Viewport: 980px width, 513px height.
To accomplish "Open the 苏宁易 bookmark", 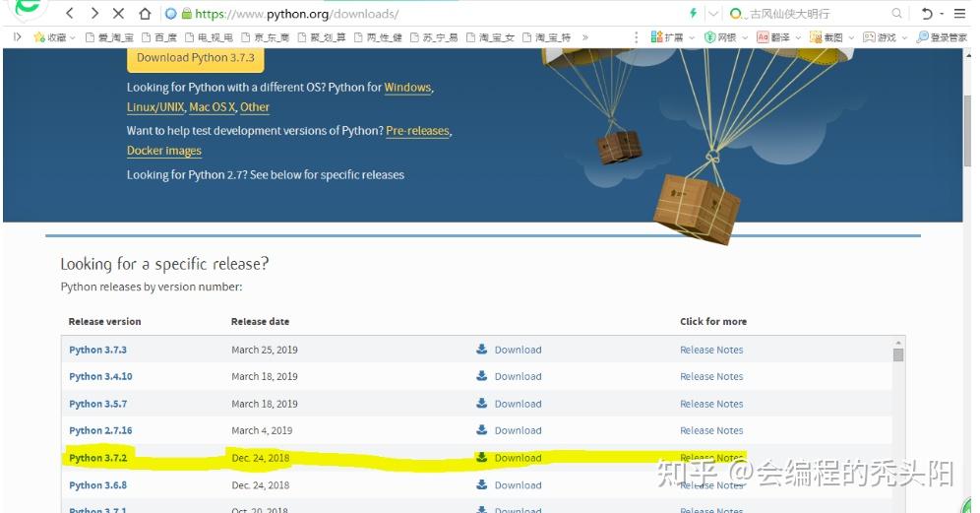I will tap(434, 37).
